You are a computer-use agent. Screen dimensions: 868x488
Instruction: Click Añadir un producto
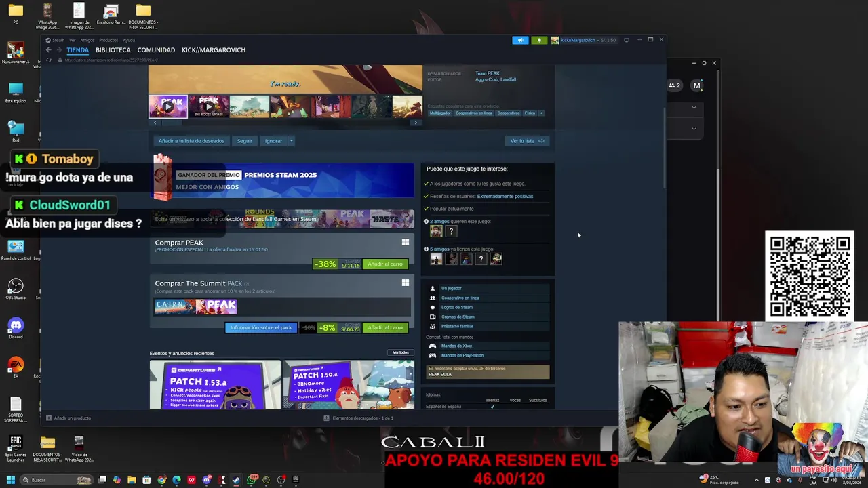click(x=68, y=418)
